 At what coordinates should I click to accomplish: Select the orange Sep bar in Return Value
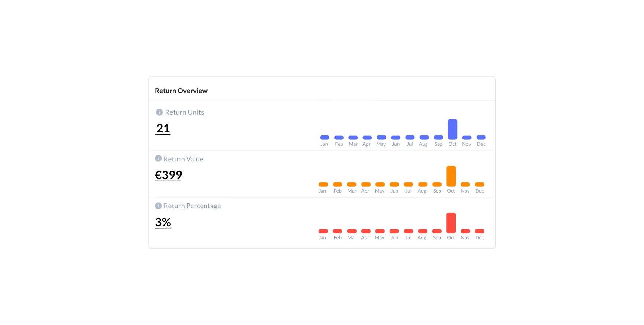[437, 184]
